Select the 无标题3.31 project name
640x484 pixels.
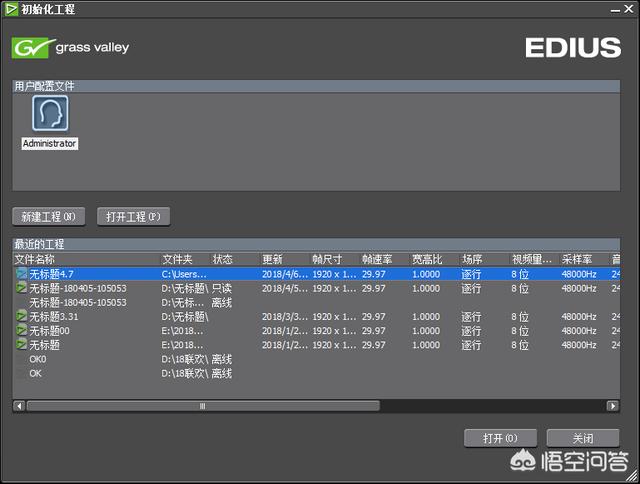click(53, 317)
